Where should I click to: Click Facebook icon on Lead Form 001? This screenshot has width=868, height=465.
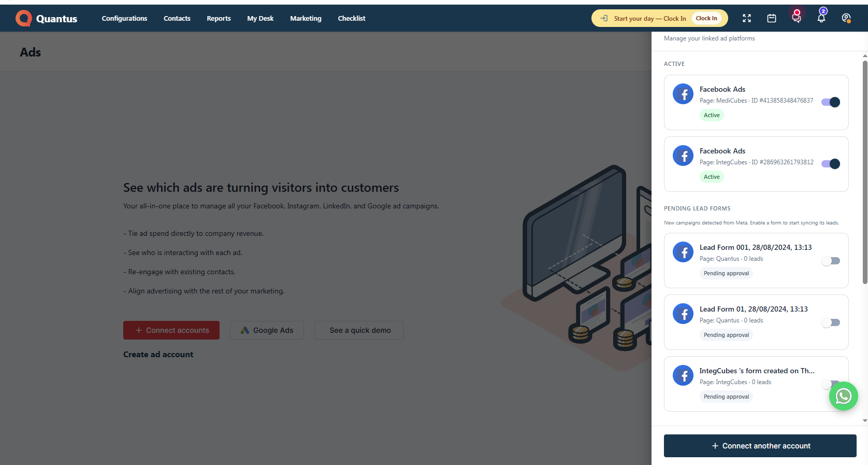(683, 252)
